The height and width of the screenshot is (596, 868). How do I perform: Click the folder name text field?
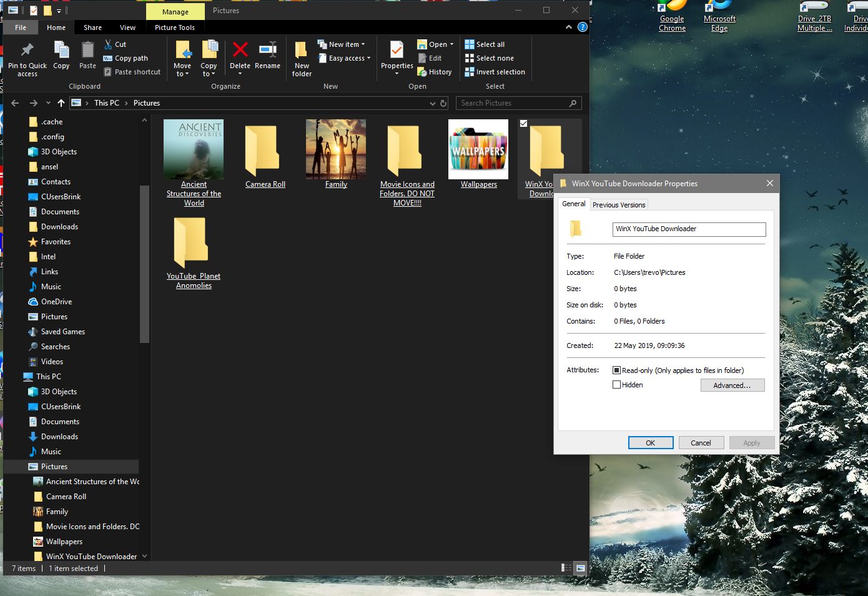click(689, 229)
